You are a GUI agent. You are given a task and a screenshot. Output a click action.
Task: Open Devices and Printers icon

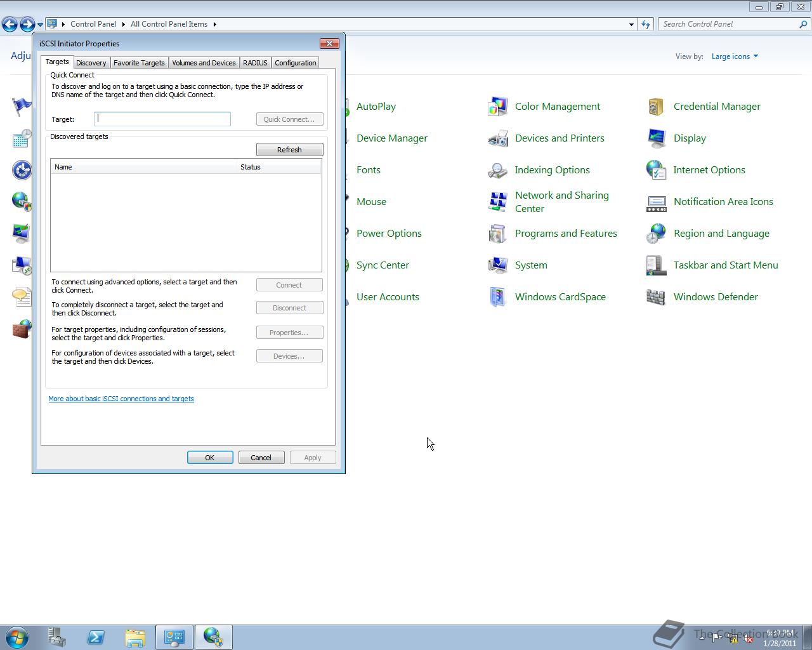[x=498, y=138]
